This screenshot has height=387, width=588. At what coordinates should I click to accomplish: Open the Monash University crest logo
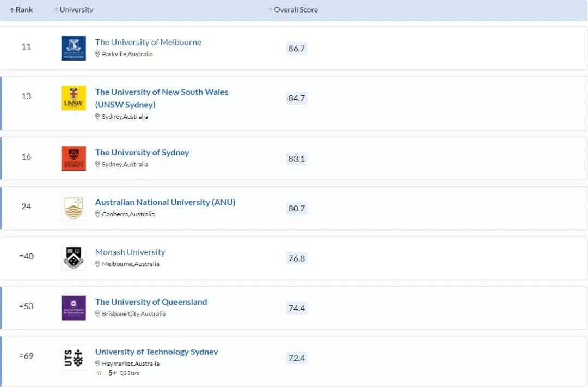click(x=73, y=258)
